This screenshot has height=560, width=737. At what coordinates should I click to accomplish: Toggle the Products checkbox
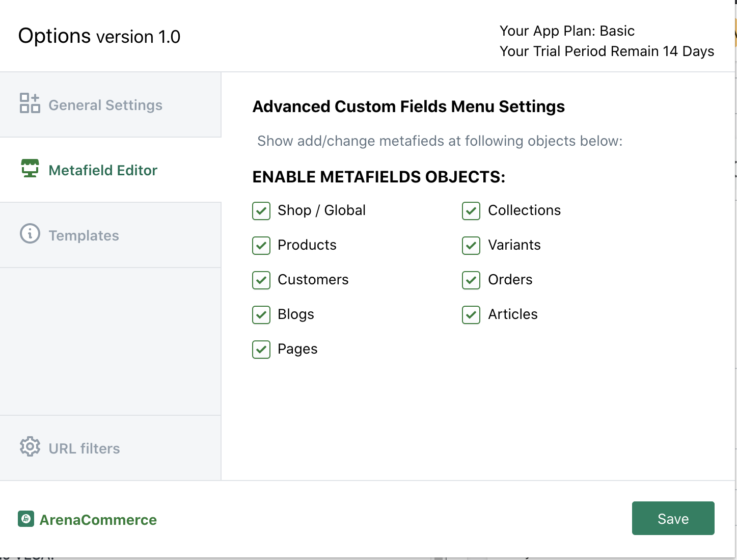pyautogui.click(x=261, y=246)
